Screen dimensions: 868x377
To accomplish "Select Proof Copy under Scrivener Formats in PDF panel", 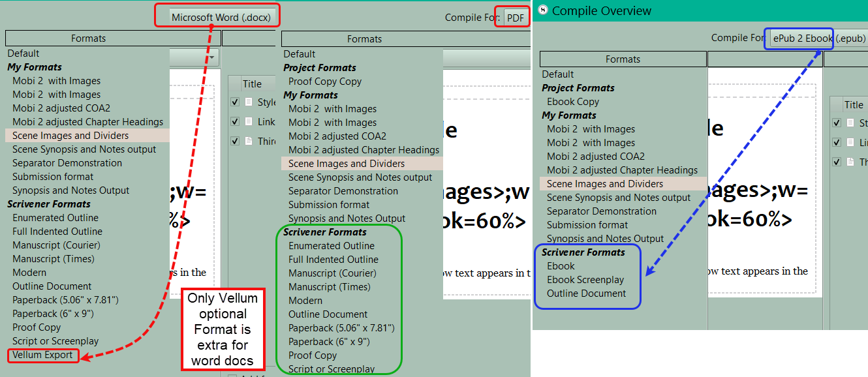I will (313, 355).
